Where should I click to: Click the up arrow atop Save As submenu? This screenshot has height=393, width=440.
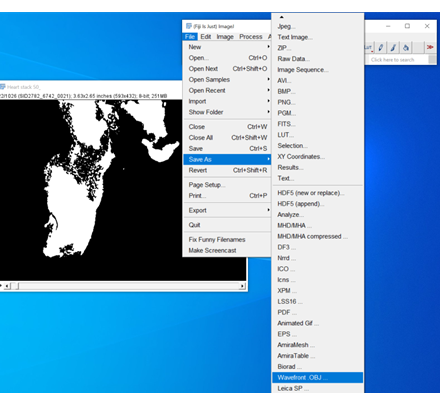pyautogui.click(x=282, y=17)
